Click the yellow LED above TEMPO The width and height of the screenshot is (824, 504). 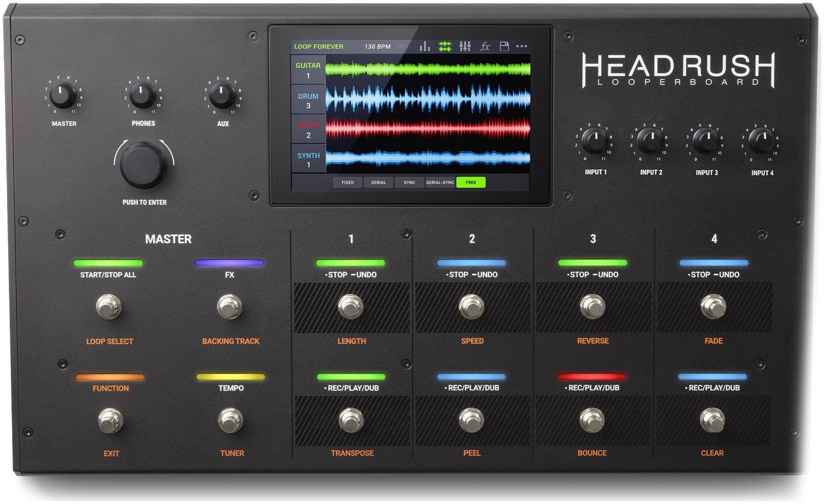(231, 377)
